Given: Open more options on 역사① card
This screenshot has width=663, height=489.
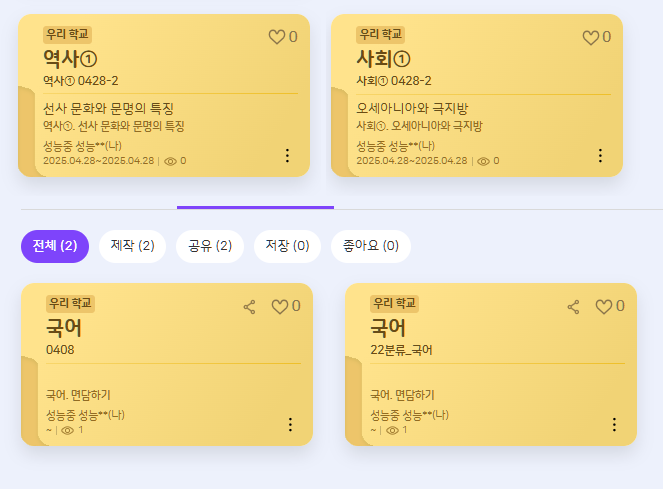Looking at the screenshot, I should (x=287, y=155).
